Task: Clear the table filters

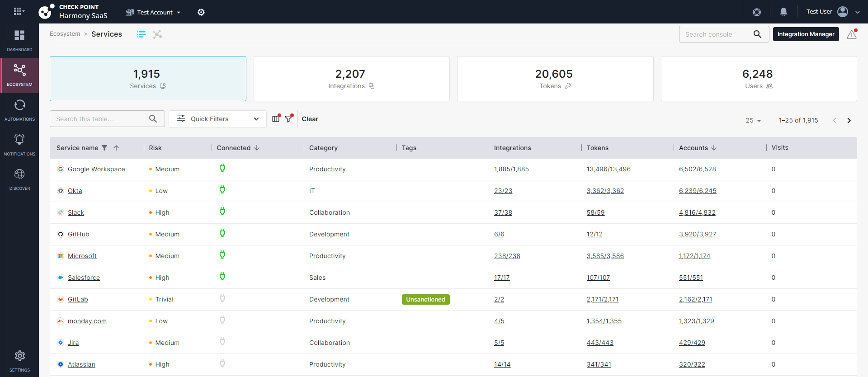Action: (x=310, y=119)
